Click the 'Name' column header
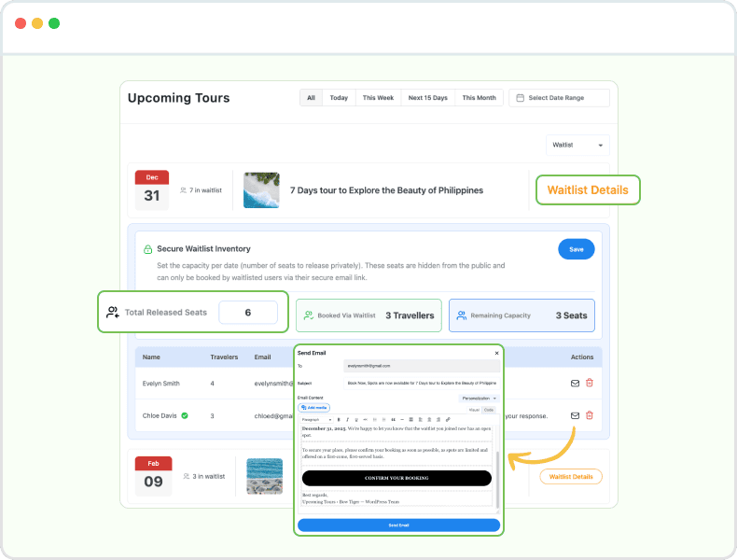This screenshot has width=737, height=560. tap(151, 357)
